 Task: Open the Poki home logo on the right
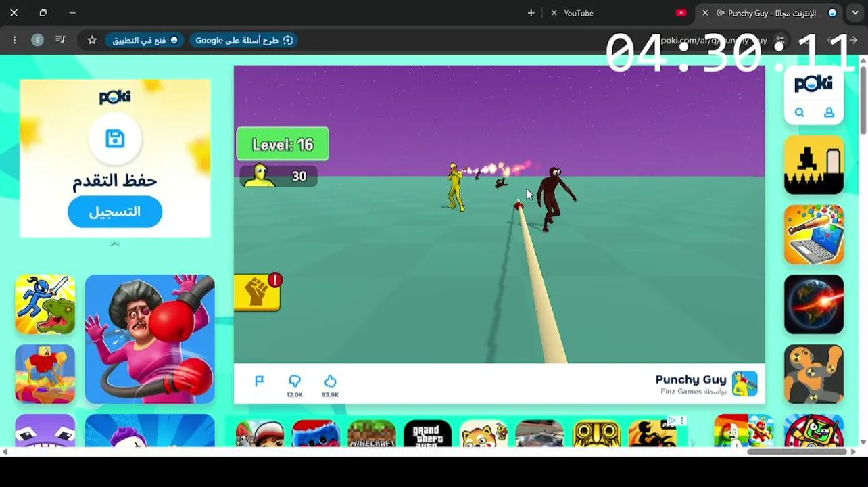814,84
